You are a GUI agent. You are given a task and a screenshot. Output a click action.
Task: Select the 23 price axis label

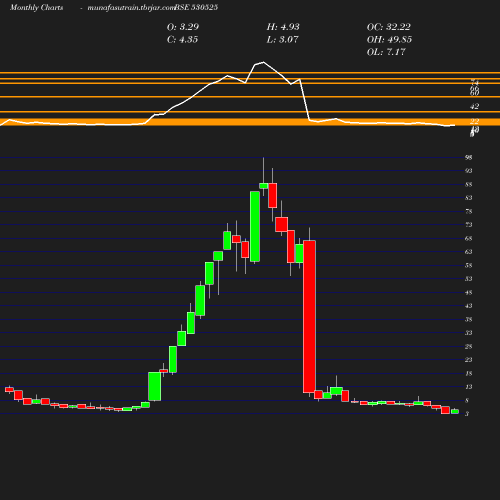coord(469,360)
